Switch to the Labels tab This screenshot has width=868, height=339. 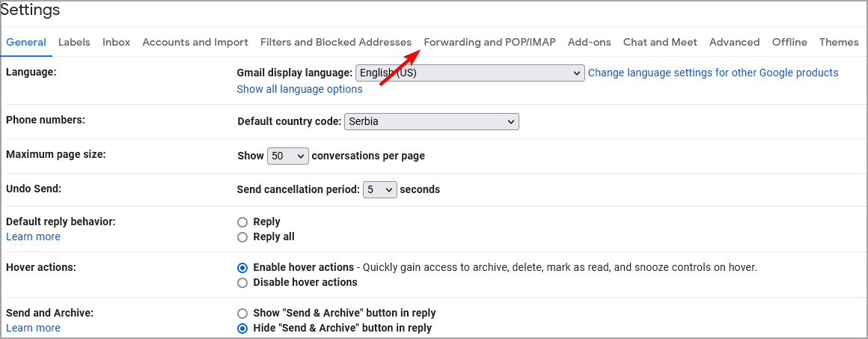(74, 42)
